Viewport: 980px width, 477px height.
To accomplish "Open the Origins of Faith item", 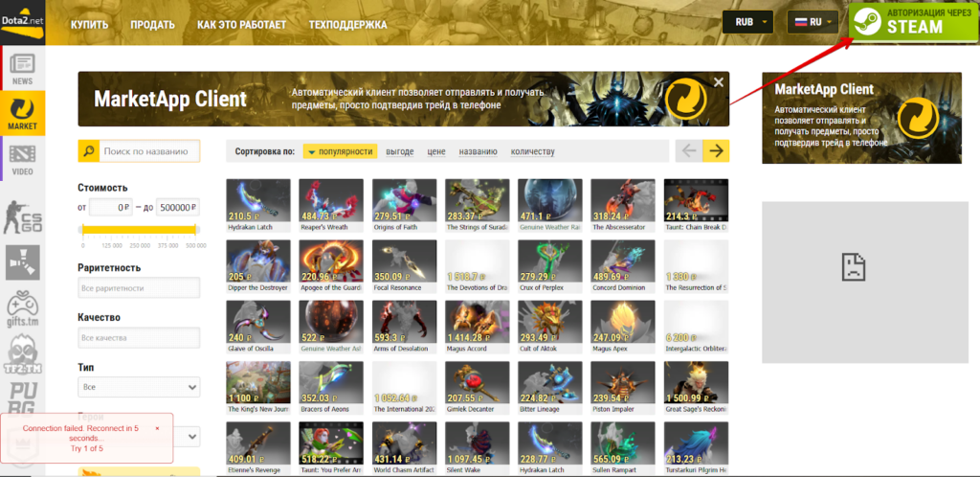I will (405, 206).
